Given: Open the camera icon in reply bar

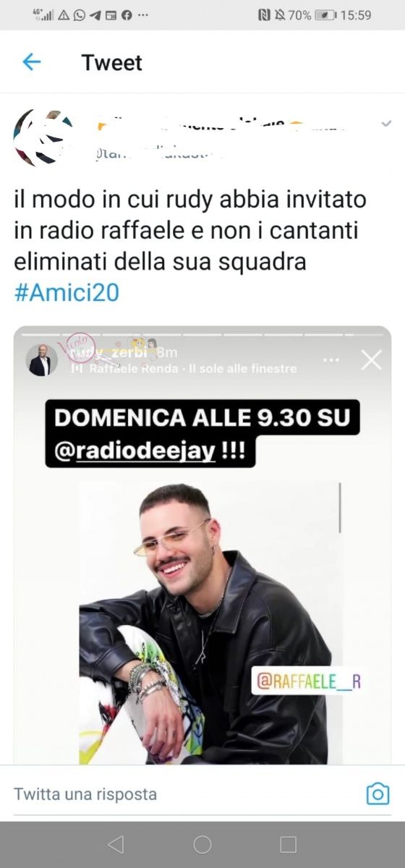Looking at the screenshot, I should 378,793.
